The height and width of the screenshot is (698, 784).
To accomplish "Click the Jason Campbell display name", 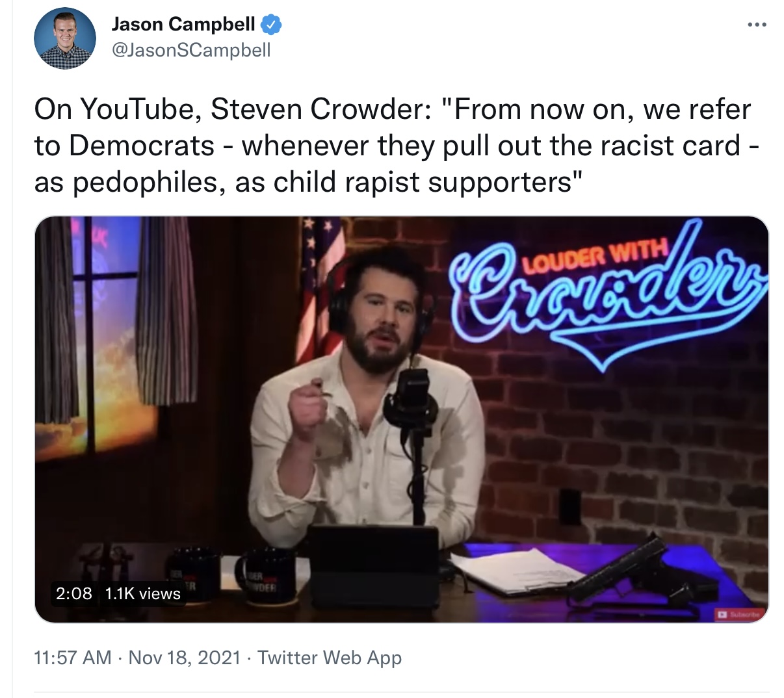I will click(183, 24).
